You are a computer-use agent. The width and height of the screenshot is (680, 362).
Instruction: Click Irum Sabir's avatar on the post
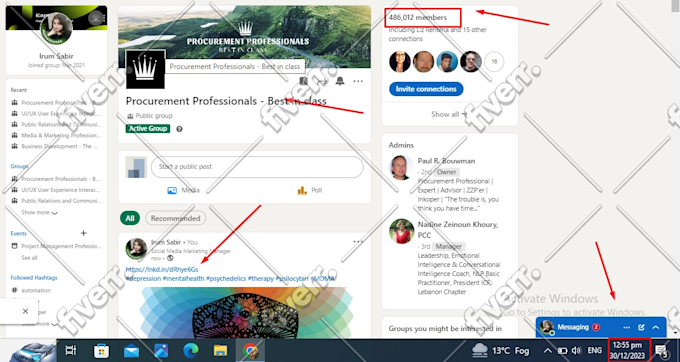pos(136,248)
